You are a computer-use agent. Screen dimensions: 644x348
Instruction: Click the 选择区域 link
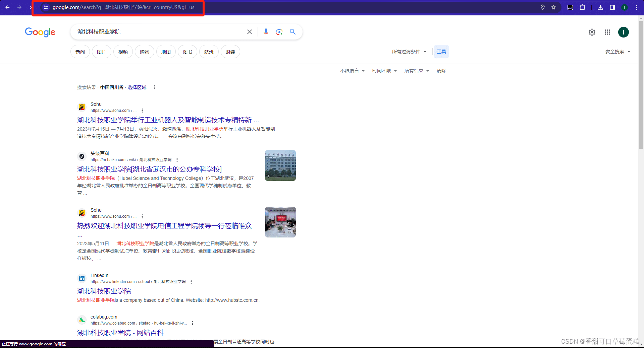(137, 87)
